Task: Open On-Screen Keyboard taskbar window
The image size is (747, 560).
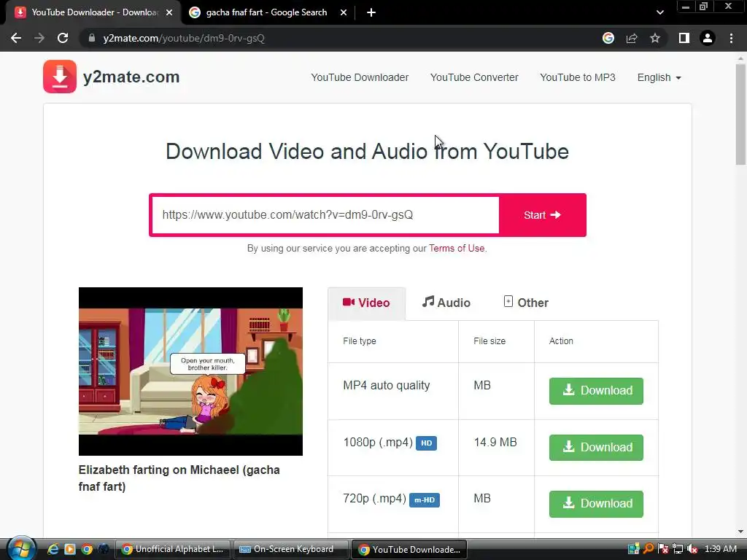Action: point(290,549)
